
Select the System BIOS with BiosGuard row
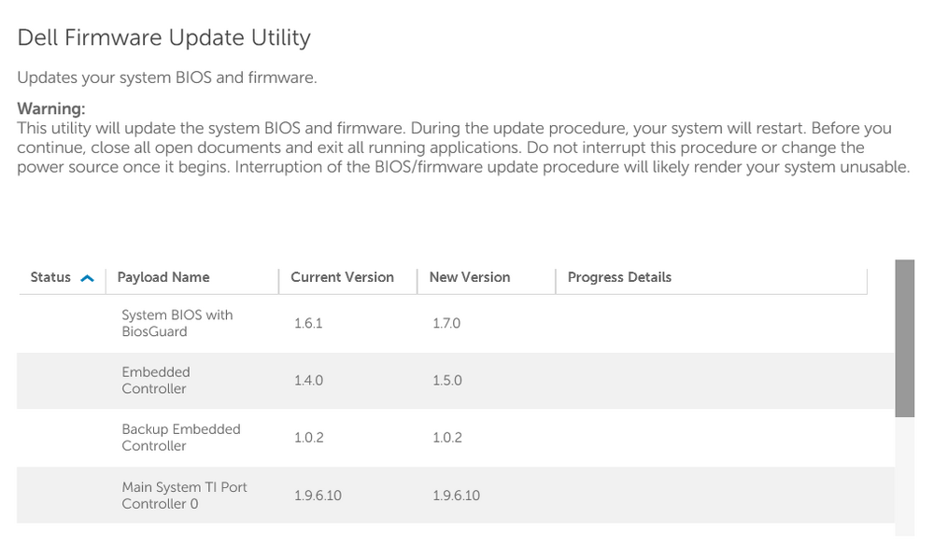177,324
